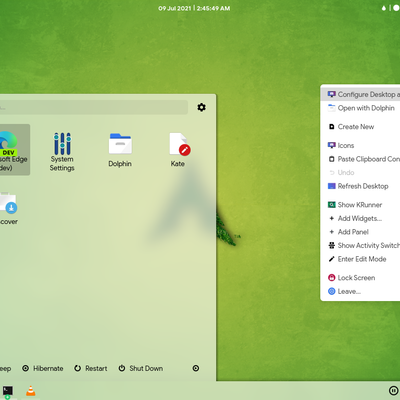Screen dimensions: 400x400
Task: Click the pause icon in the bottom panel
Action: 393,390
